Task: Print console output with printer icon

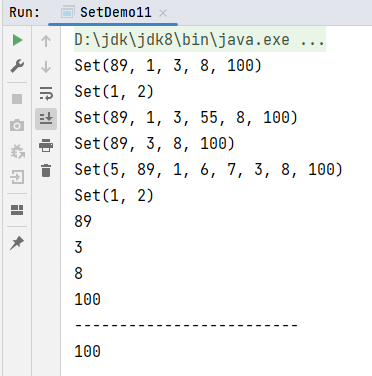Action: click(x=46, y=145)
